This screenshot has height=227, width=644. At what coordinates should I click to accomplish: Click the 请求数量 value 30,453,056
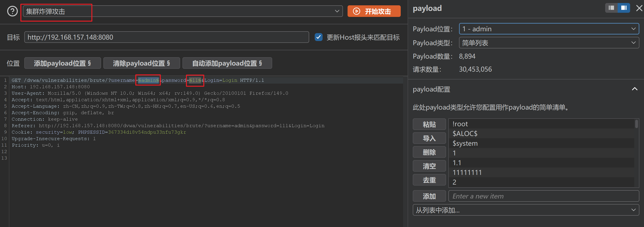click(x=475, y=69)
